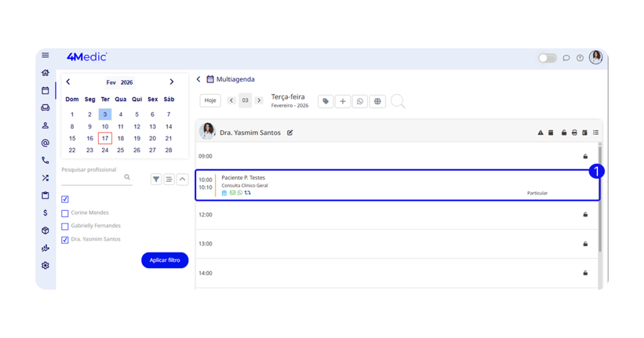Click the print icon in Dra. Yasmim header
This screenshot has height=338, width=644.
click(x=574, y=133)
